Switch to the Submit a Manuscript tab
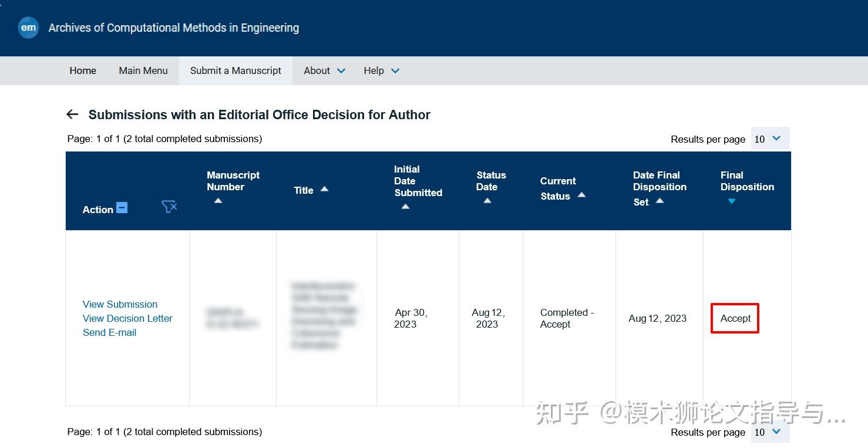This screenshot has width=868, height=448. (x=235, y=70)
